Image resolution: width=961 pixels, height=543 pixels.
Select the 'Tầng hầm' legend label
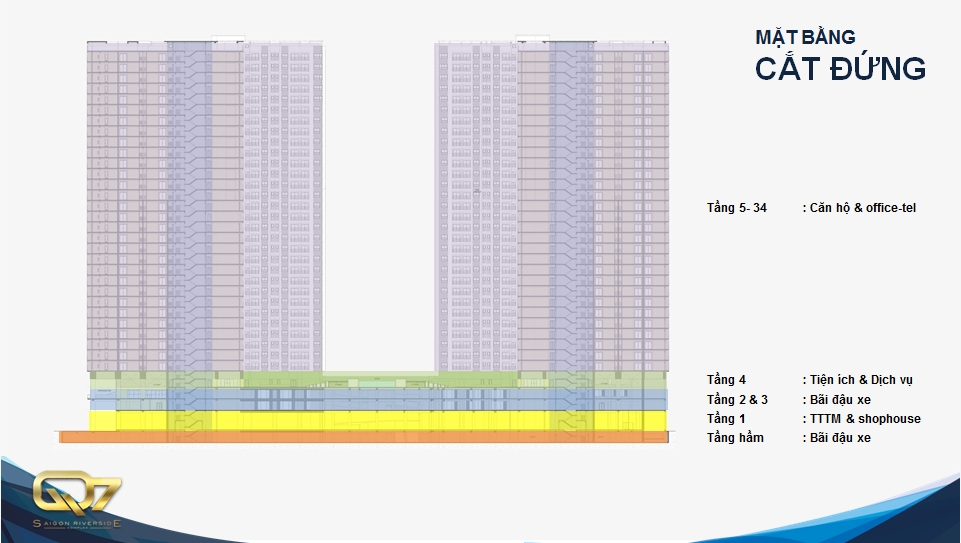click(x=735, y=438)
